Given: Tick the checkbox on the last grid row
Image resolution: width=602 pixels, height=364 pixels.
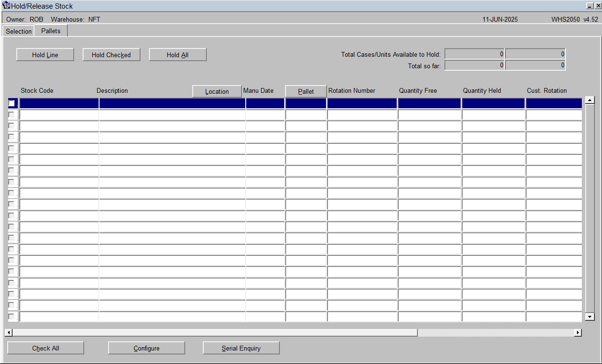Looking at the screenshot, I should (12, 316).
